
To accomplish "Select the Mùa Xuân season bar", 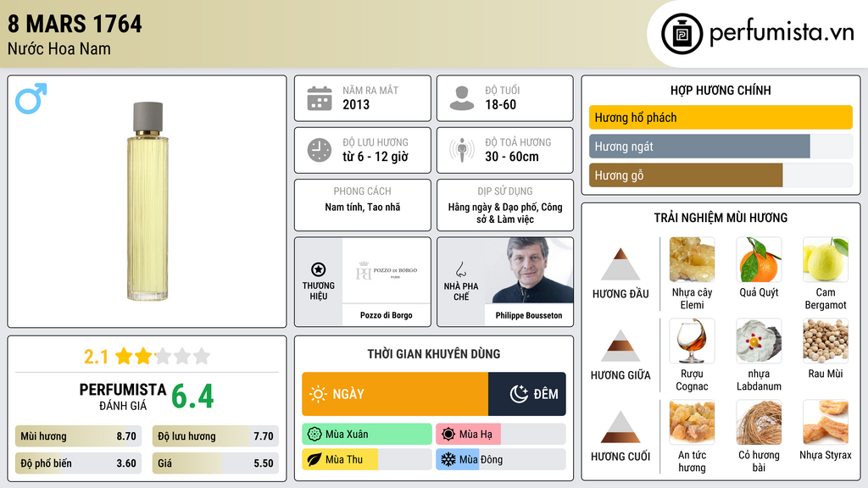I will click(367, 435).
